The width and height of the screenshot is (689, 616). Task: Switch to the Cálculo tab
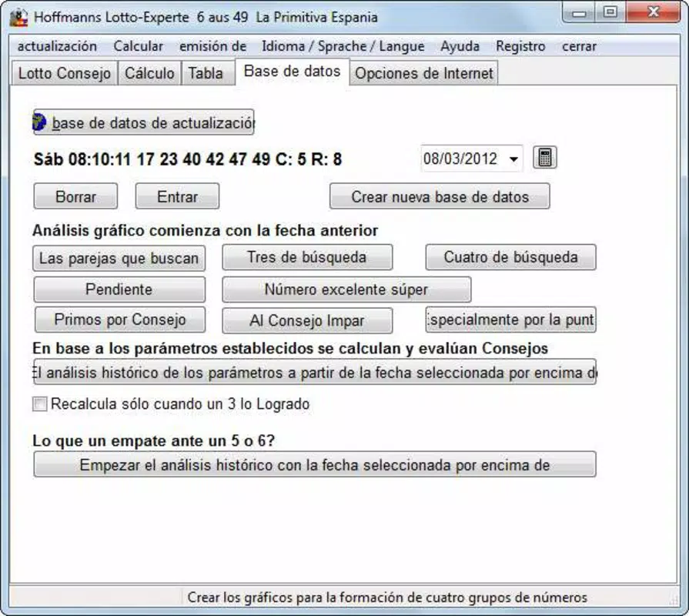[x=149, y=73]
